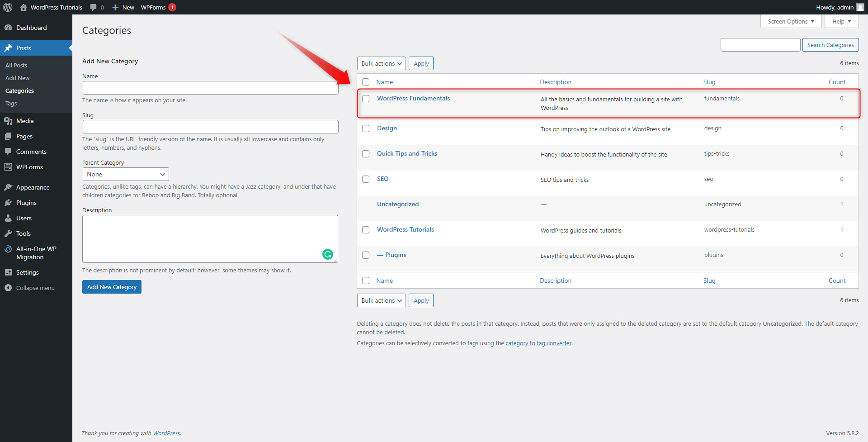868x442 pixels.
Task: Click the plus icon next to New
Action: [115, 7]
